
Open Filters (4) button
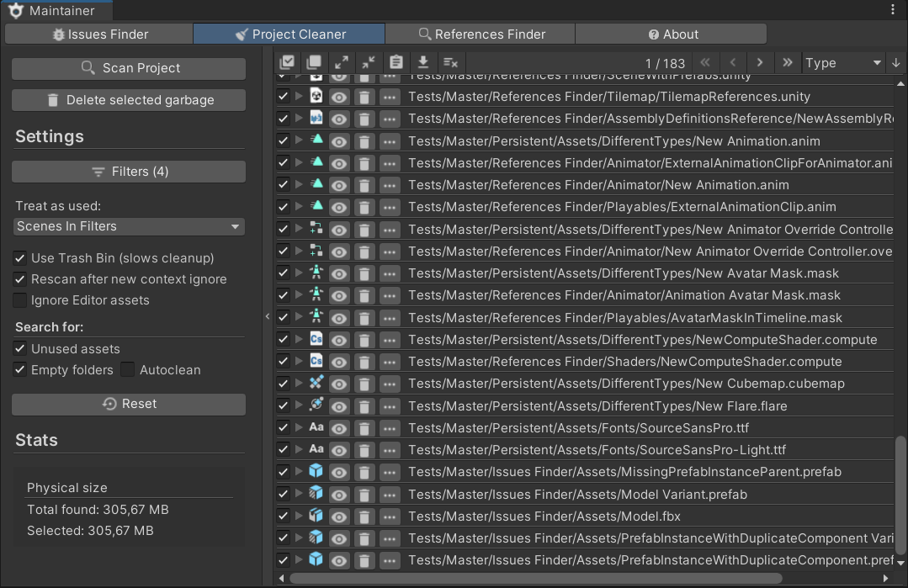coord(129,172)
